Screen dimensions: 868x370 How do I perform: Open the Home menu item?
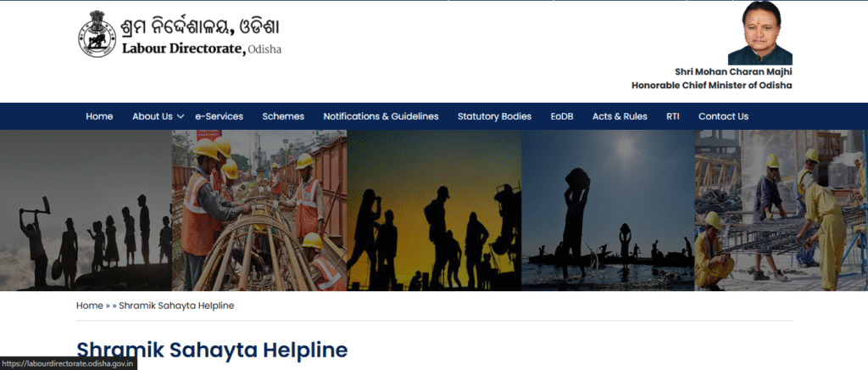point(99,116)
